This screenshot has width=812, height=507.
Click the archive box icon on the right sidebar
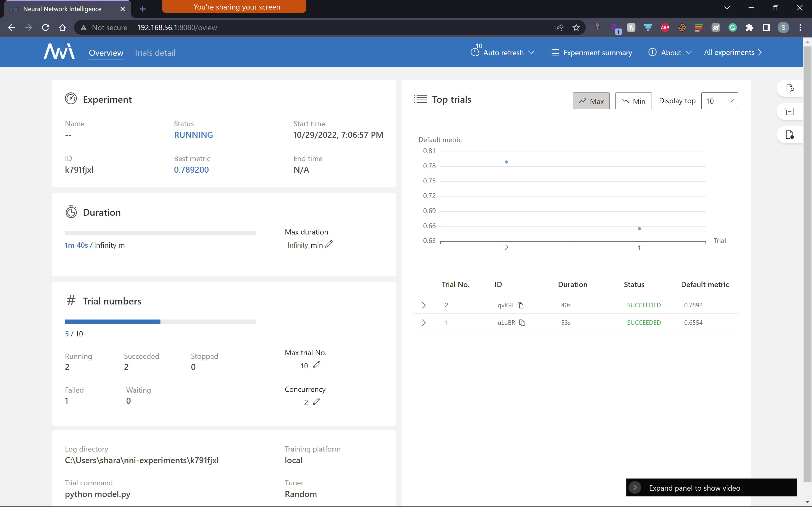790,111
